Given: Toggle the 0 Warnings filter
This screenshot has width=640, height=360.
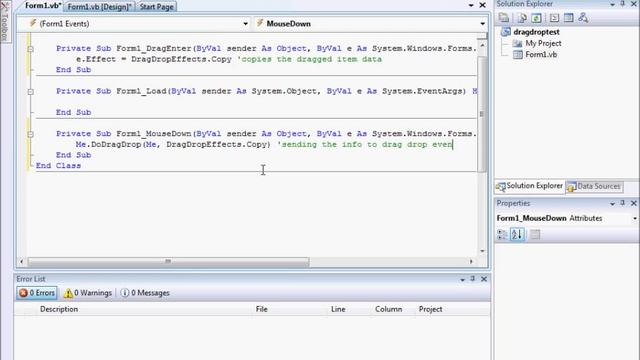Looking at the screenshot, I should point(87,293).
